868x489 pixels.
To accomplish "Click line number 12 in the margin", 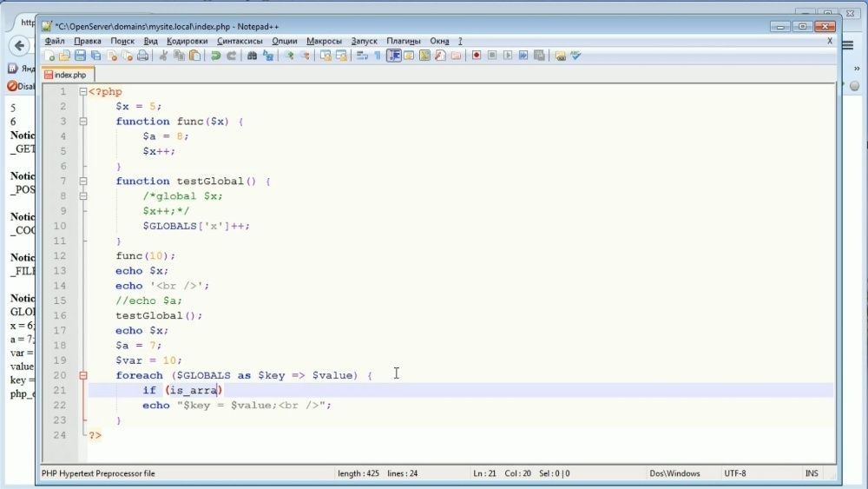I will 59,256.
